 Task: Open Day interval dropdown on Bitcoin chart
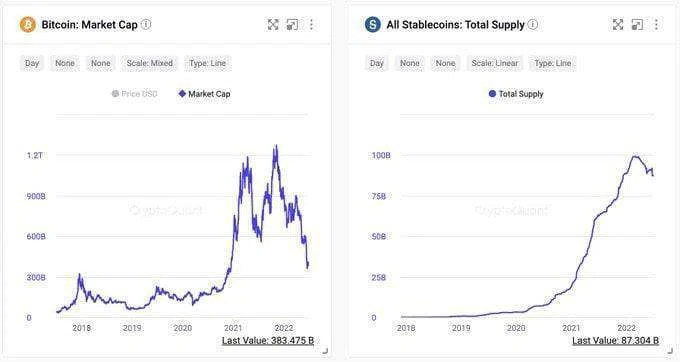(32, 63)
